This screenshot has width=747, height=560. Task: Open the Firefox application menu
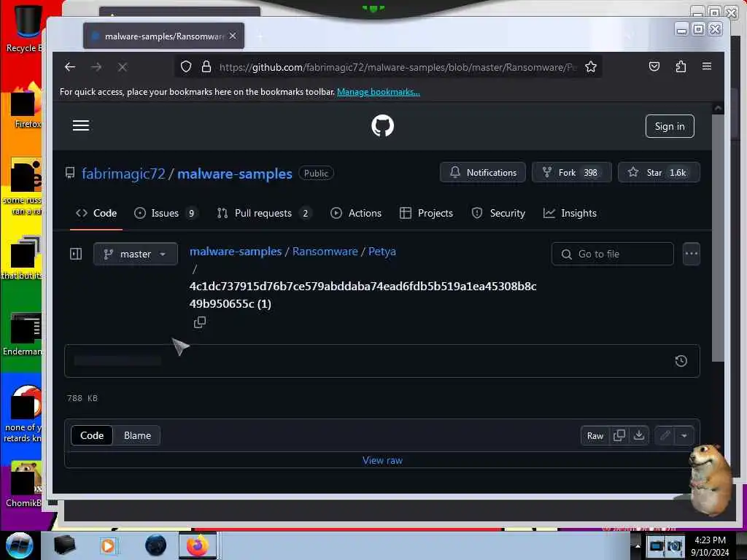[x=707, y=66]
